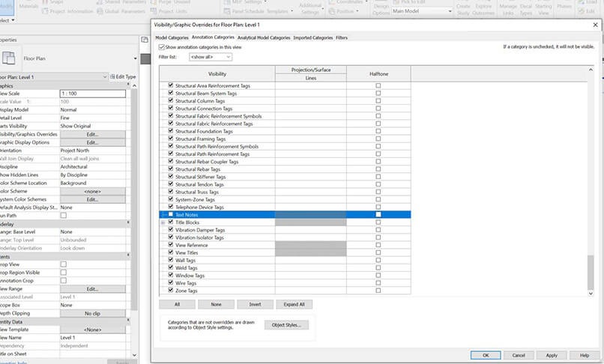
Task: Select the Structural Rebar Tags row
Action: click(x=285, y=169)
